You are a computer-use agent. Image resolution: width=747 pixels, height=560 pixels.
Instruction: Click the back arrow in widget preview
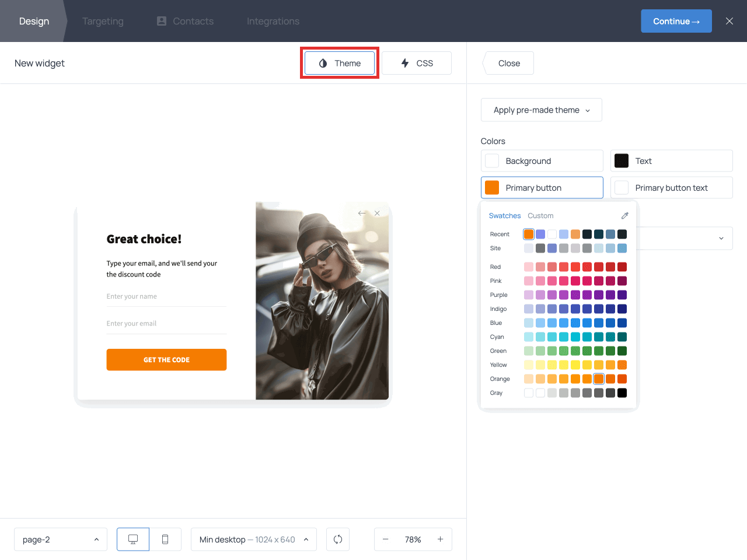pyautogui.click(x=362, y=213)
